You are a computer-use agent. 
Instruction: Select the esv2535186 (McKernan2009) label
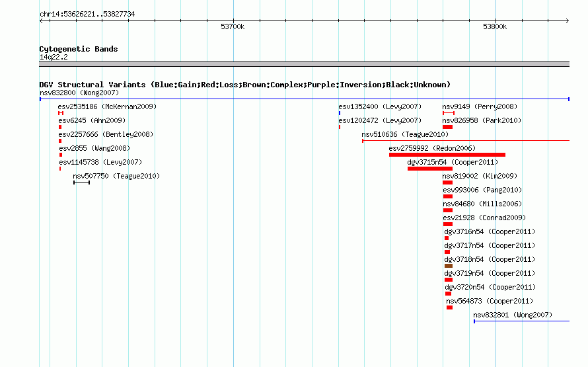pyautogui.click(x=107, y=106)
